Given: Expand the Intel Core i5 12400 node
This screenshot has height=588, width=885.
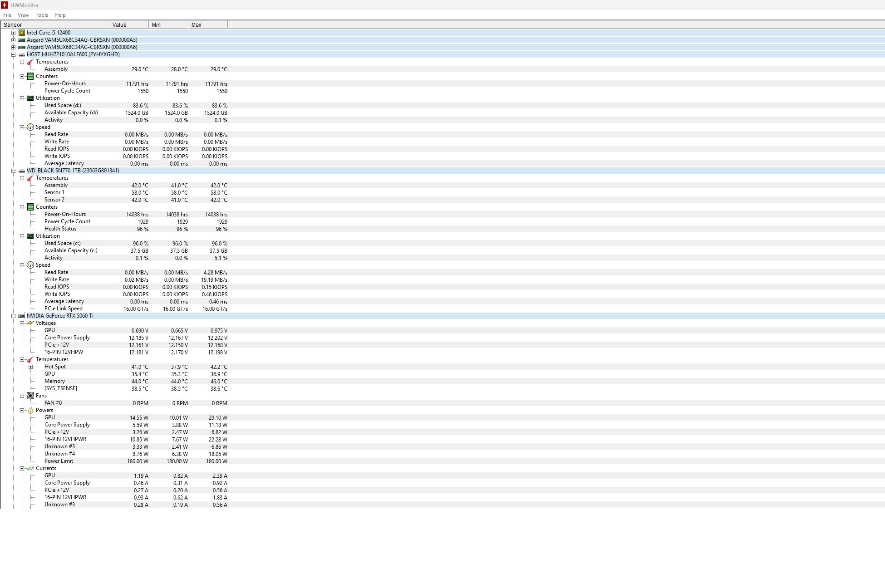Looking at the screenshot, I should coord(14,33).
